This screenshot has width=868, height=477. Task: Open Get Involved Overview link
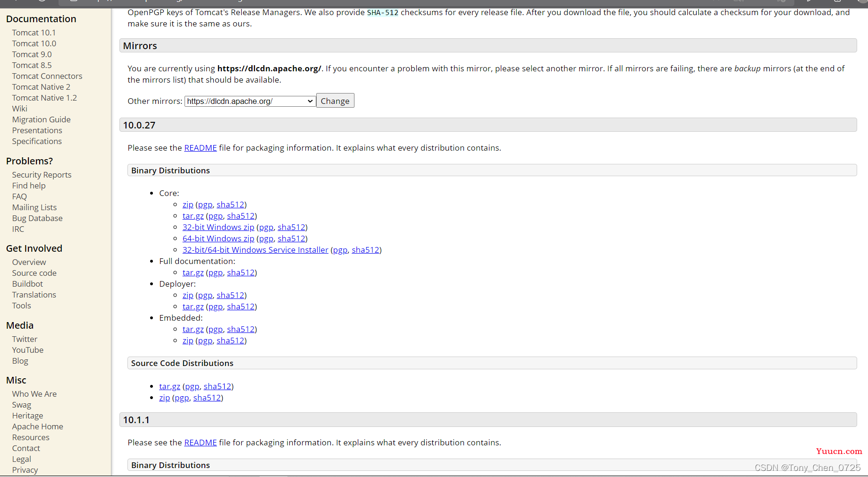click(29, 262)
